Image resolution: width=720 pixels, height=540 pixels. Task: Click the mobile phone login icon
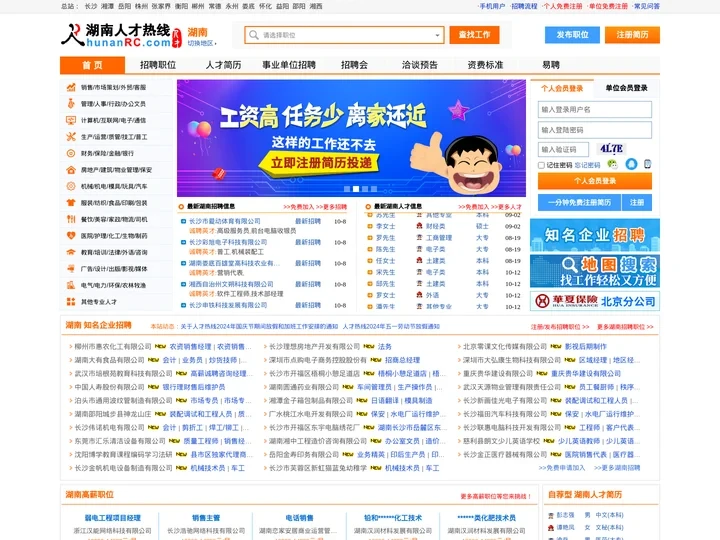tap(647, 164)
